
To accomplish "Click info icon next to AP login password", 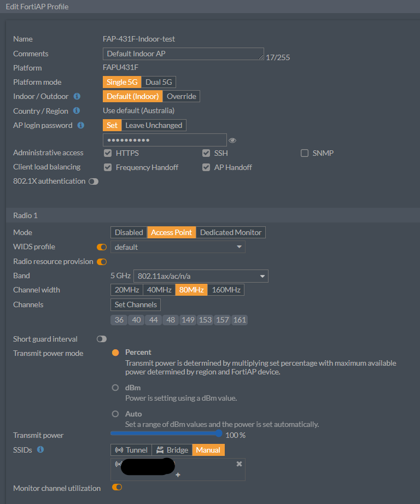I will [81, 125].
